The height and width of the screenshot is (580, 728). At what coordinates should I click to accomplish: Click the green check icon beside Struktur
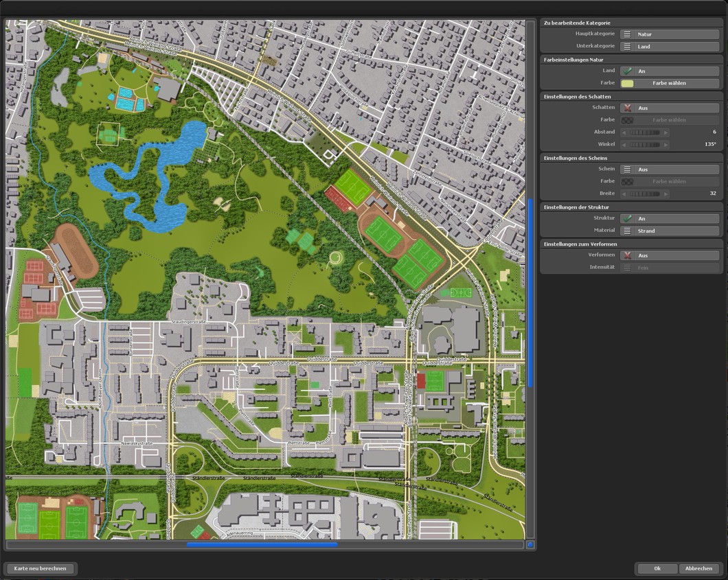(x=627, y=218)
